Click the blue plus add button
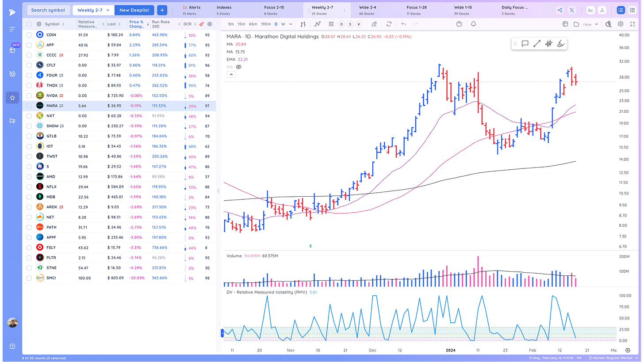The width and height of the screenshot is (644, 362). pyautogui.click(x=162, y=10)
